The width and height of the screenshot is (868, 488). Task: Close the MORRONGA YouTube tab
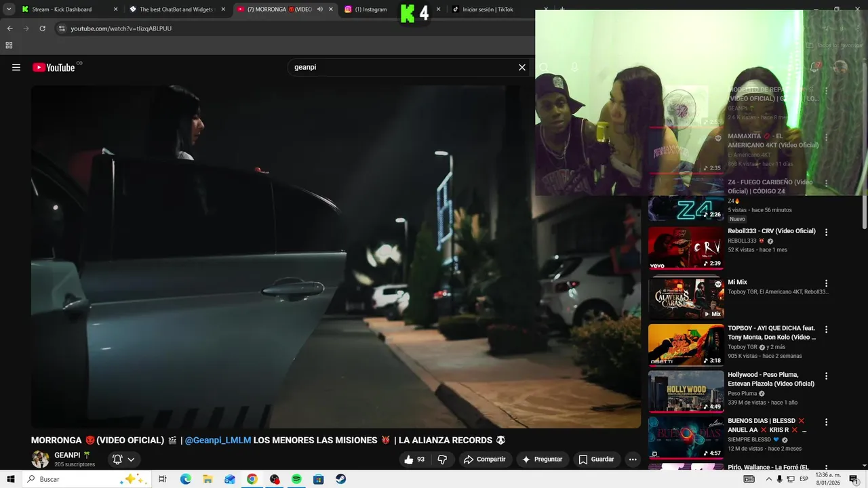coord(331,9)
